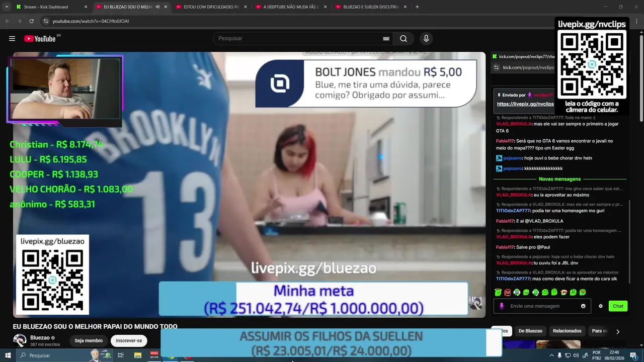
Task: Insert the pepperoni pizza emote
Action: (x=564, y=292)
